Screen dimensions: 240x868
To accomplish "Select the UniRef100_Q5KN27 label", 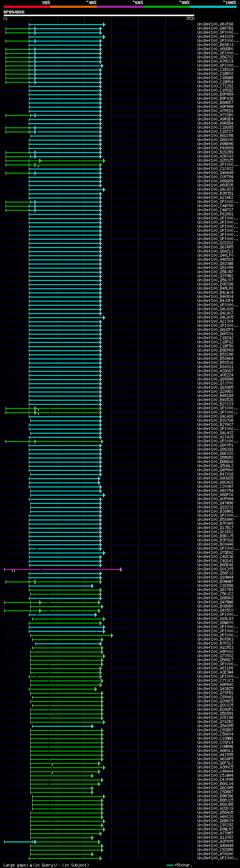I will click(x=215, y=660).
